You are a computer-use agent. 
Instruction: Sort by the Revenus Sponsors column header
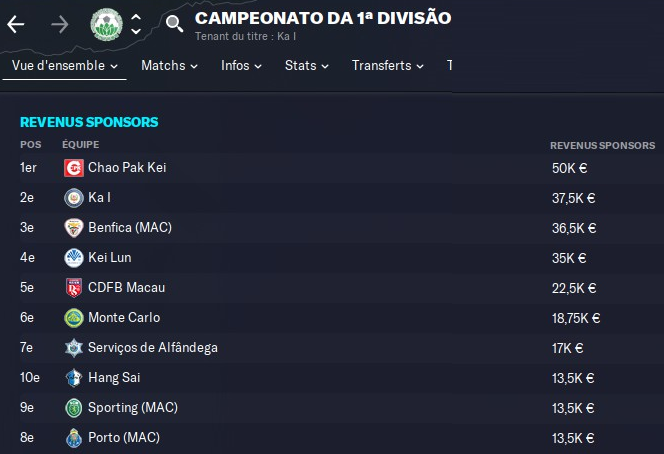[x=602, y=146]
